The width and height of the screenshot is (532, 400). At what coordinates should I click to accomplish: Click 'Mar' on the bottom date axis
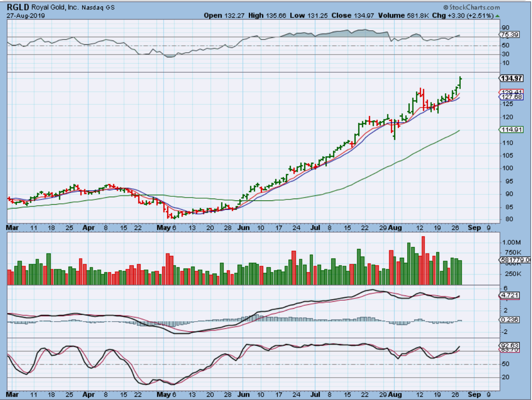12,394
